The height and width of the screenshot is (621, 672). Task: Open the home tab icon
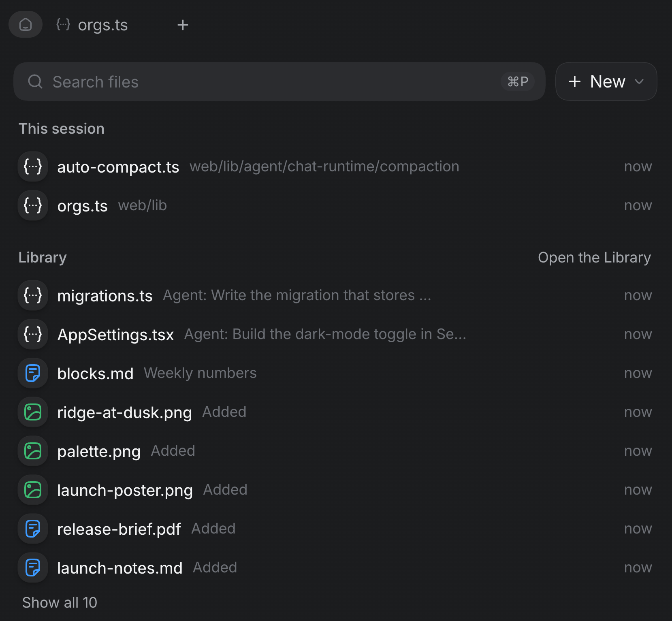click(x=26, y=25)
